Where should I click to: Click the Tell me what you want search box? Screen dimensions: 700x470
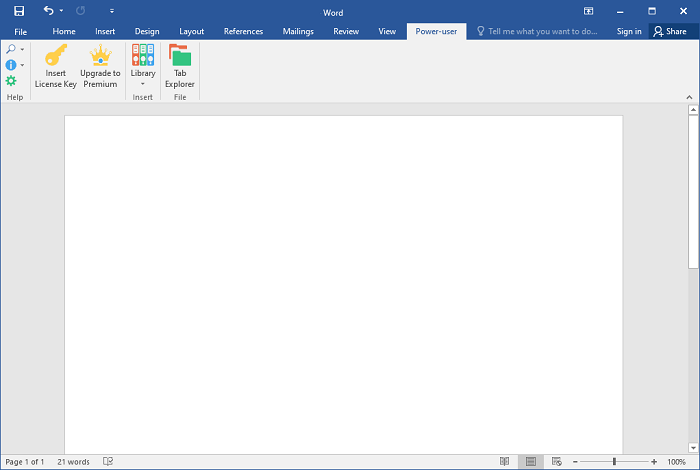[x=538, y=31]
